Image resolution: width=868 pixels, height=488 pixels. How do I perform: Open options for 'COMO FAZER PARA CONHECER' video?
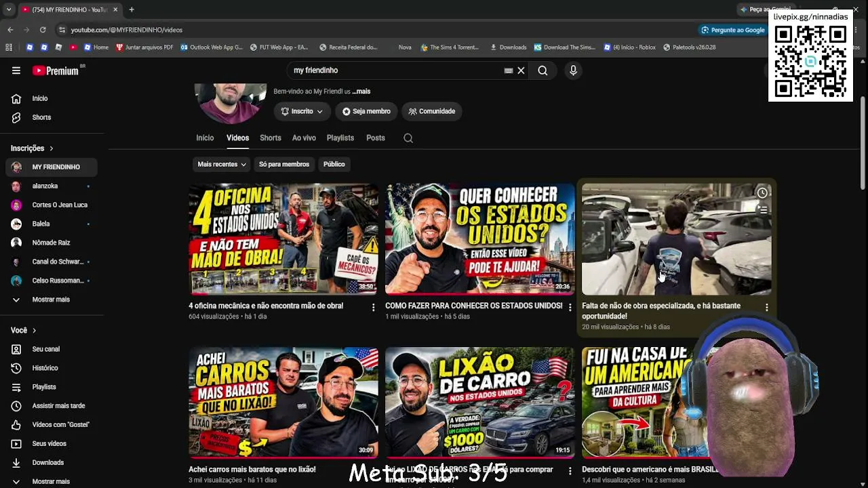click(x=570, y=307)
